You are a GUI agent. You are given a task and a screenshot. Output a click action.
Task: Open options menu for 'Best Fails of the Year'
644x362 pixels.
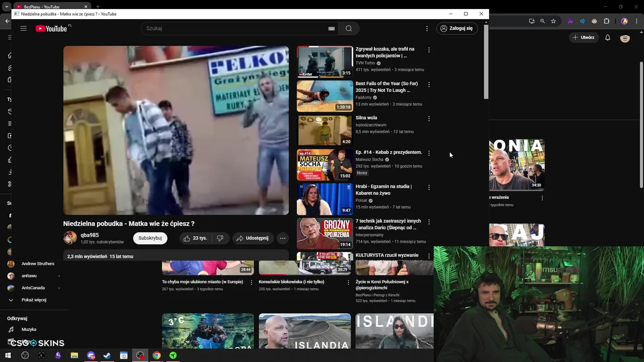pyautogui.click(x=429, y=84)
